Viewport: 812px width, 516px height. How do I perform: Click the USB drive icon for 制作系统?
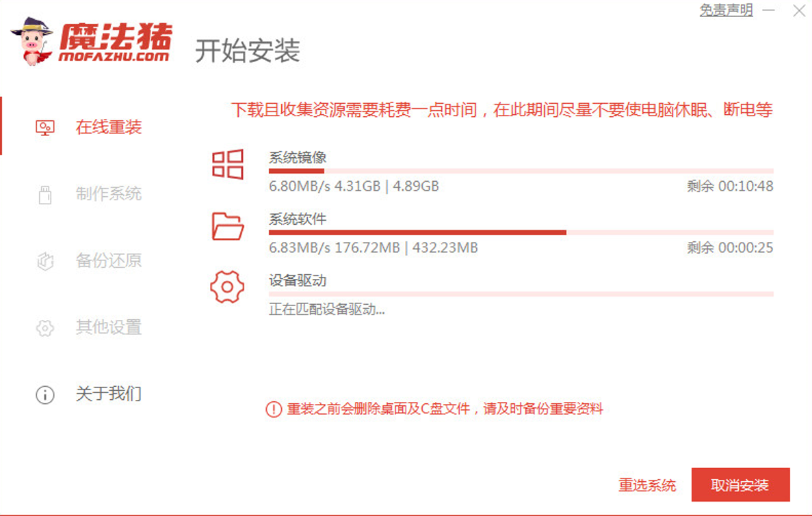(x=45, y=195)
